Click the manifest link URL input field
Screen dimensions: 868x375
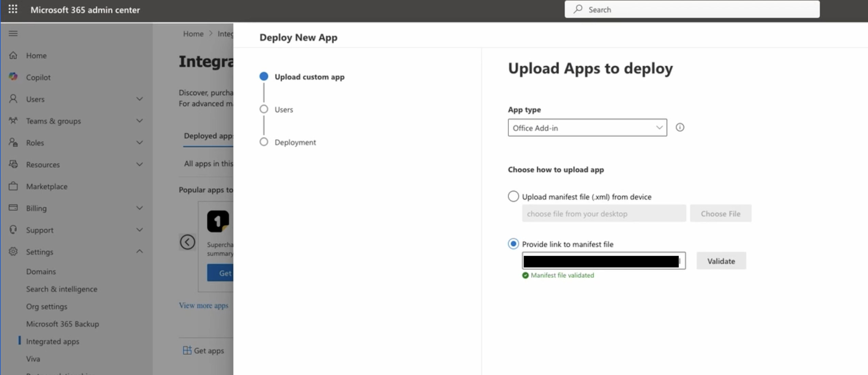603,261
